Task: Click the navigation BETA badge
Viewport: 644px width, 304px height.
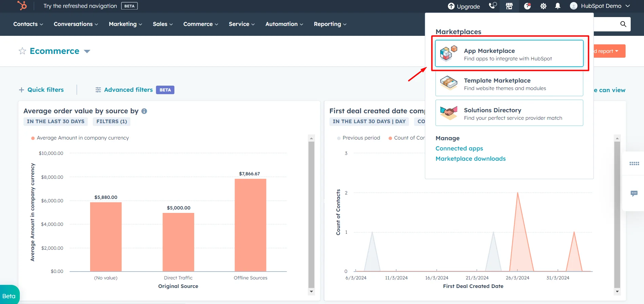Action: pyautogui.click(x=129, y=6)
